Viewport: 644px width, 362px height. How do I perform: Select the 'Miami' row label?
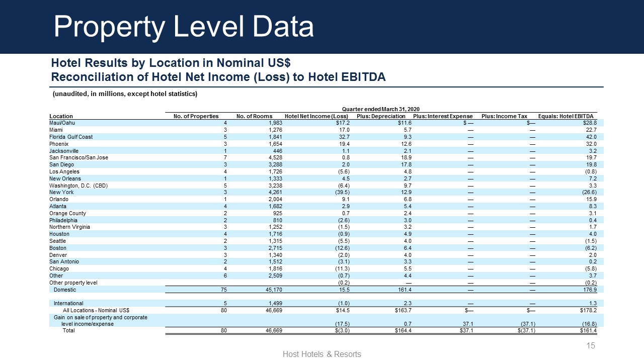(56, 130)
